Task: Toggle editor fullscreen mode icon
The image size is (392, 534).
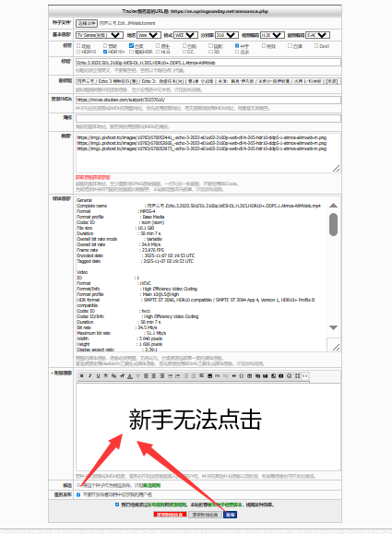Action: (x=297, y=376)
